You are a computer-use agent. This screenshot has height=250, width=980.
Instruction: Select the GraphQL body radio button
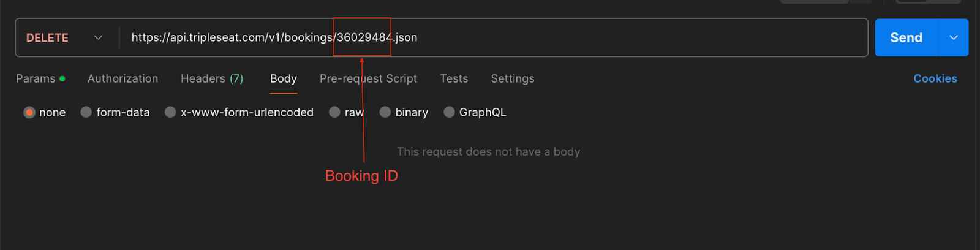(x=449, y=112)
